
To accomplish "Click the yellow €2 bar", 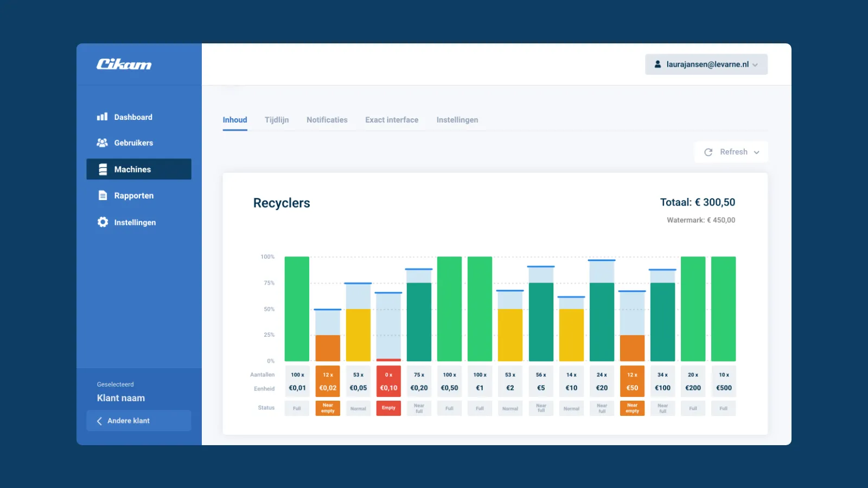I will click(510, 335).
